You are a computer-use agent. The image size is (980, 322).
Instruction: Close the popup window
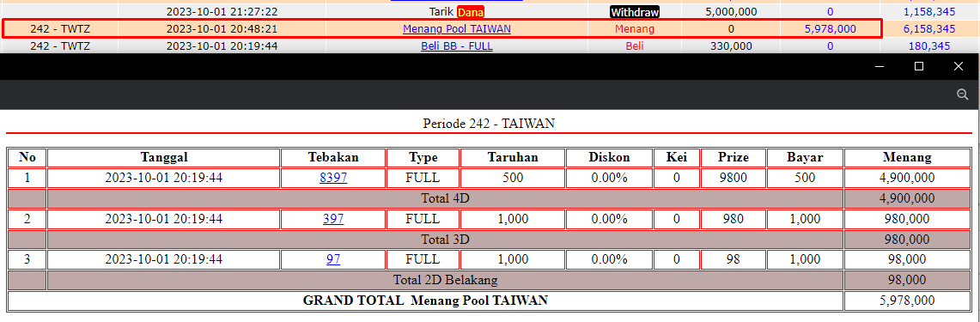click(x=959, y=66)
